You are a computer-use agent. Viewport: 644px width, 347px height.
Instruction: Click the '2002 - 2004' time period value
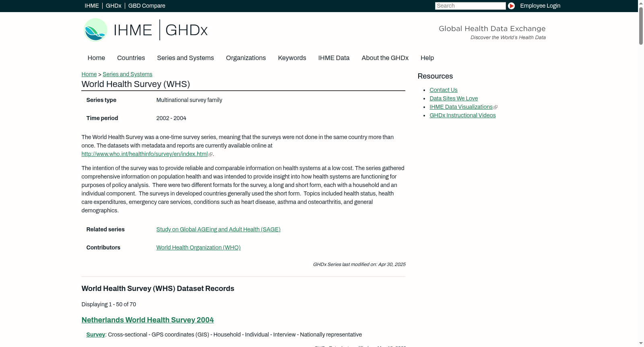[171, 118]
